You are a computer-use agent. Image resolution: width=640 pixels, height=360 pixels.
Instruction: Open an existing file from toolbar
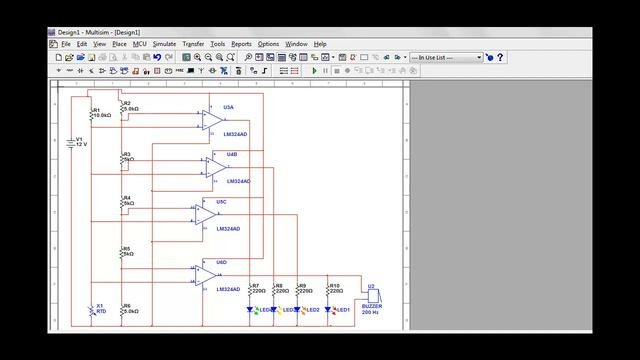coord(69,58)
